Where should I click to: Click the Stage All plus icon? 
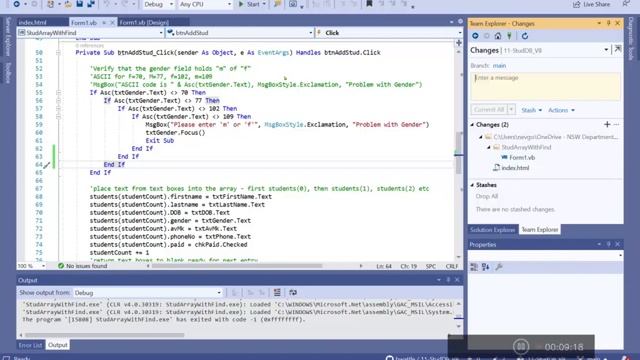(x=607, y=124)
